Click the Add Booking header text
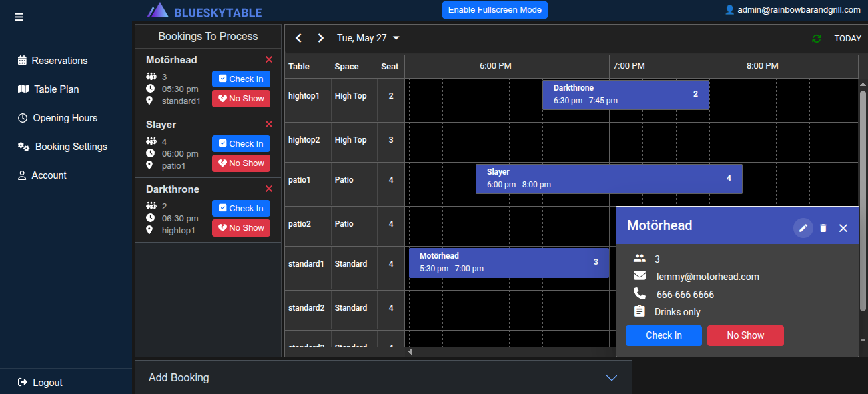 [179, 377]
